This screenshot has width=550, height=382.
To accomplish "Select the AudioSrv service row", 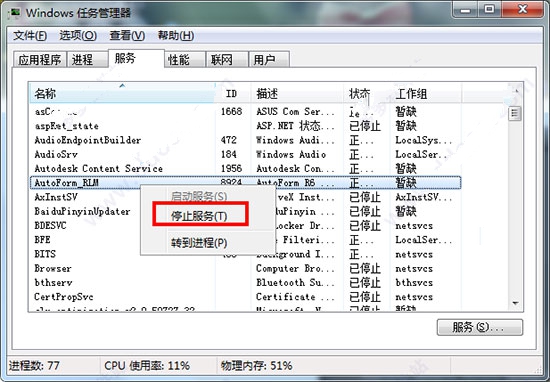I will pos(245,154).
